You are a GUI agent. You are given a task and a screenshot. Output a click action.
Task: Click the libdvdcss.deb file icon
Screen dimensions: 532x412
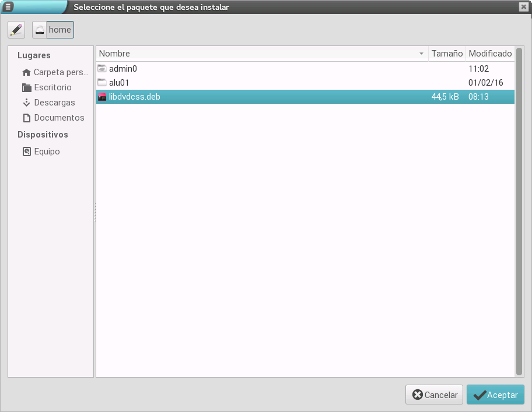pos(102,97)
